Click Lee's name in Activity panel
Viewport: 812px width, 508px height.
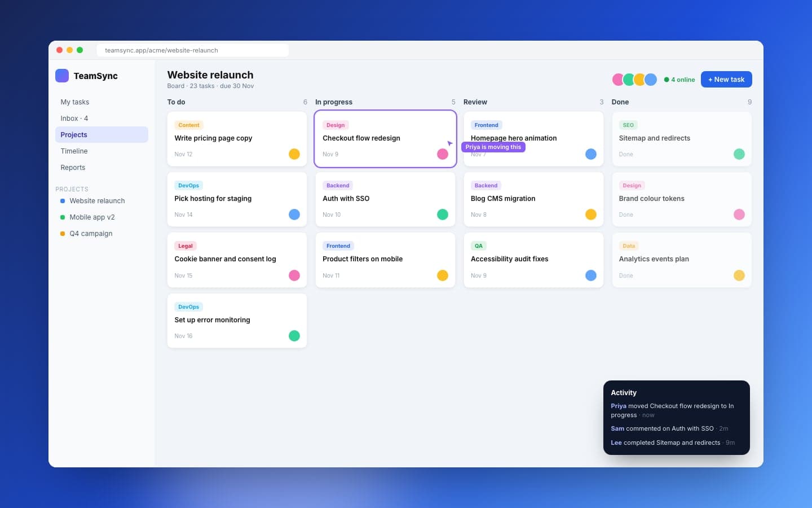pos(616,443)
